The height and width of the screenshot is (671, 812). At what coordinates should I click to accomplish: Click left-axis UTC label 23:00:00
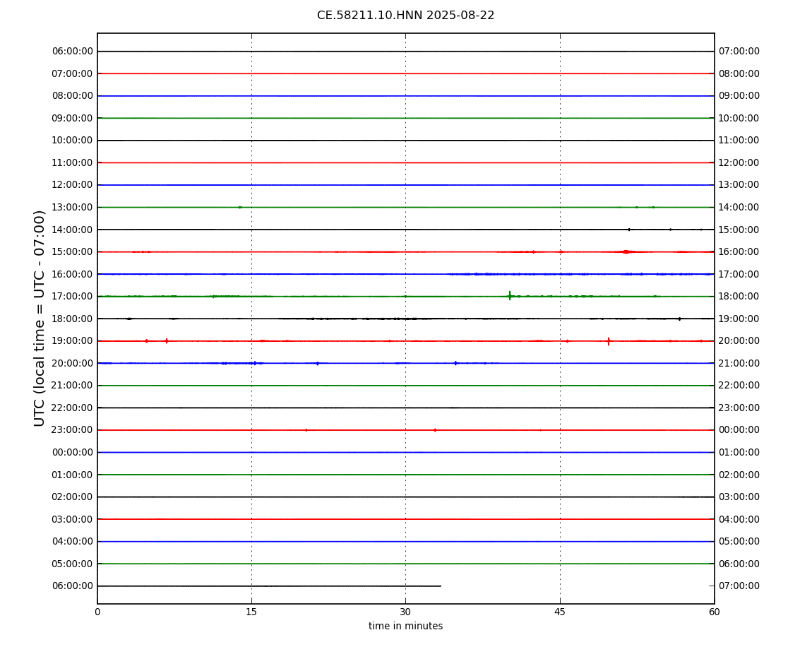[x=72, y=430]
